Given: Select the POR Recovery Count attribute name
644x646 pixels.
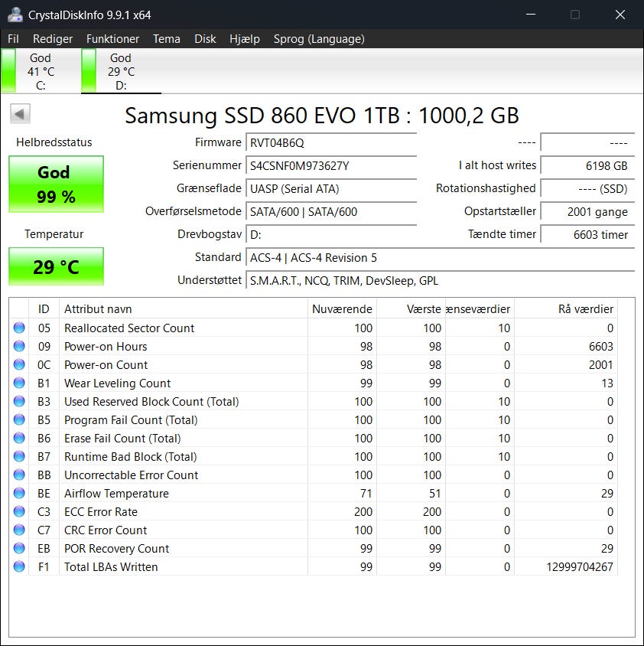Looking at the screenshot, I should [x=116, y=548].
